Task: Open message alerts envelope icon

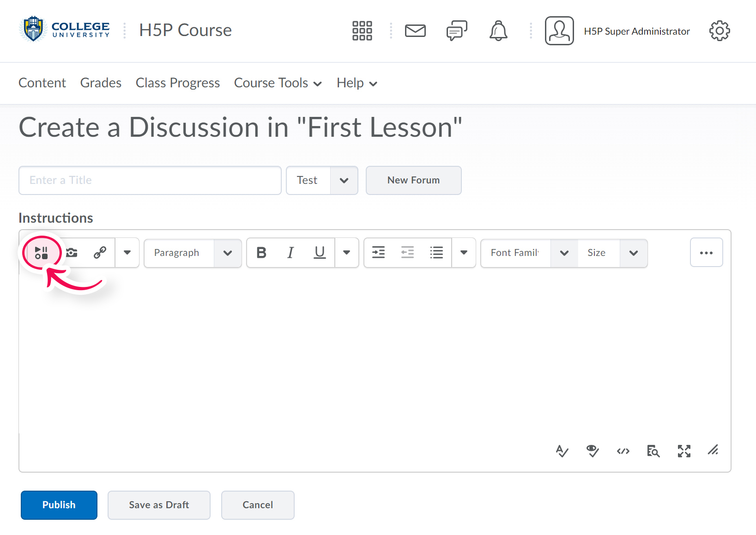Action: tap(415, 31)
